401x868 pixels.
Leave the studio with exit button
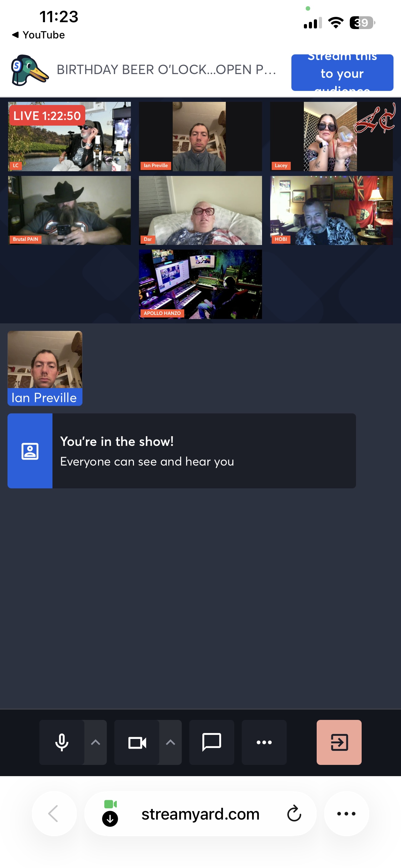coord(339,742)
